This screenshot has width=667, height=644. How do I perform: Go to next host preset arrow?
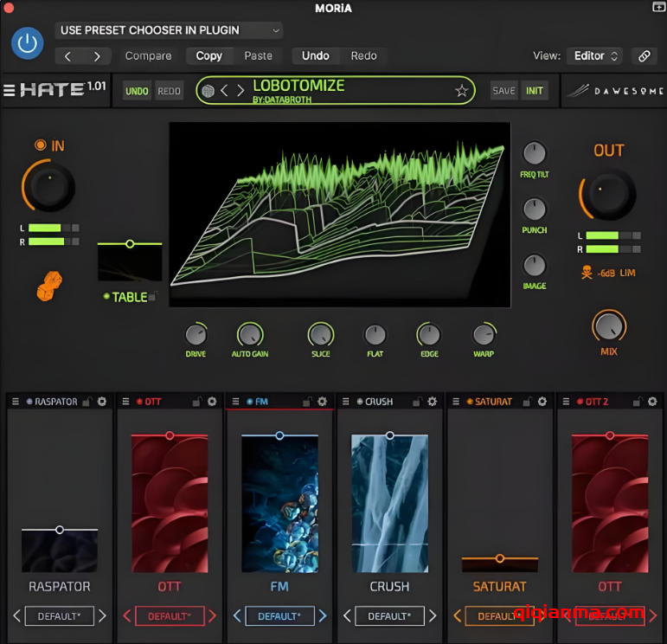(x=97, y=56)
